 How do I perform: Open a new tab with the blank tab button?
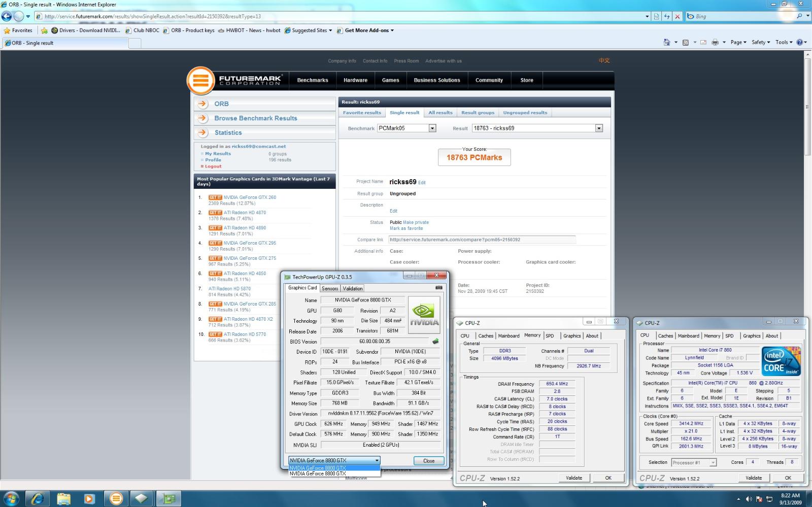134,43
